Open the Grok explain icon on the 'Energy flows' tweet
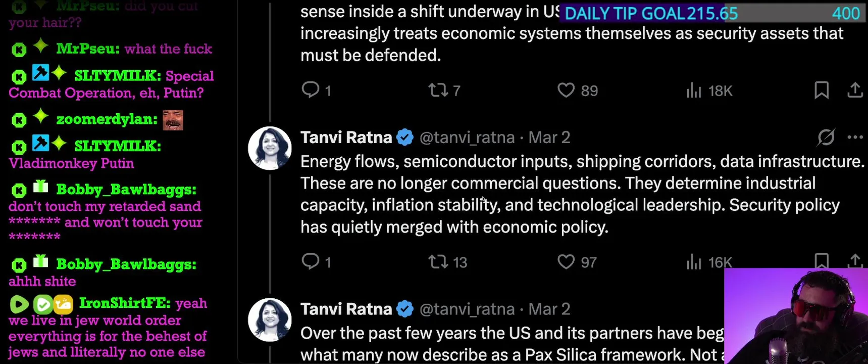 click(826, 138)
